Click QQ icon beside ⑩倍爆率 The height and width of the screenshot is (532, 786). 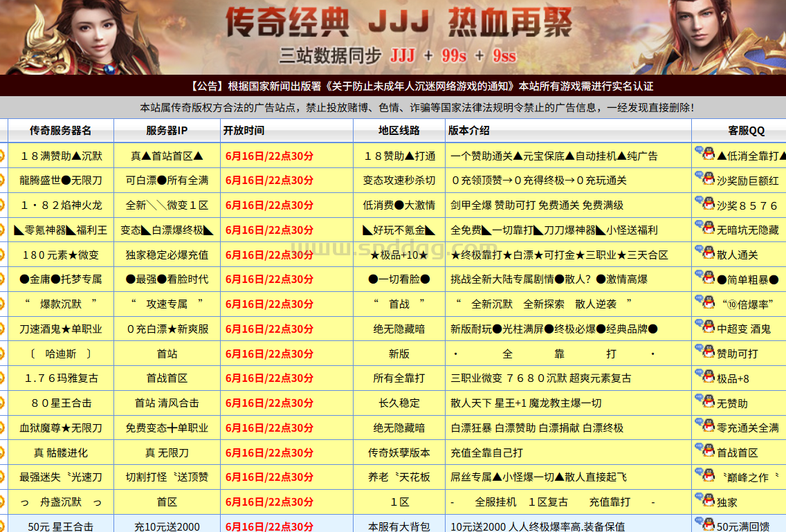pyautogui.click(x=705, y=302)
